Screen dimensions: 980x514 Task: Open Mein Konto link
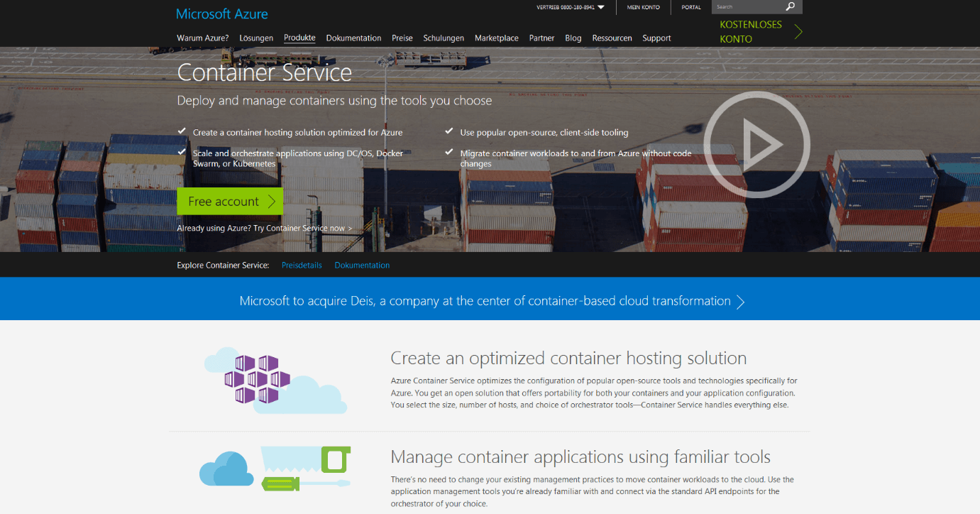pyautogui.click(x=644, y=7)
